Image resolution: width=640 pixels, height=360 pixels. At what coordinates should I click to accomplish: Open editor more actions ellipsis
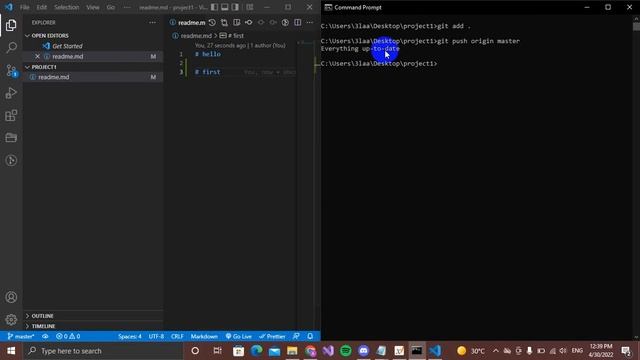coord(310,22)
